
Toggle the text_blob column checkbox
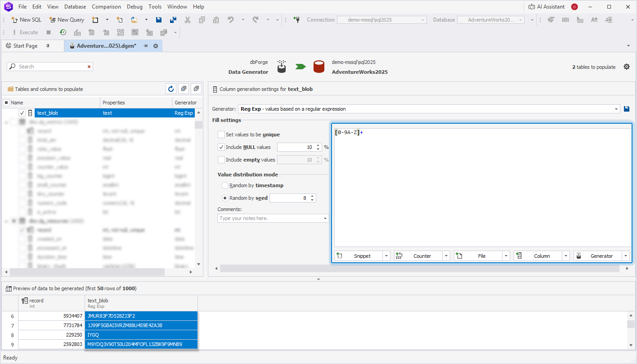(22, 113)
